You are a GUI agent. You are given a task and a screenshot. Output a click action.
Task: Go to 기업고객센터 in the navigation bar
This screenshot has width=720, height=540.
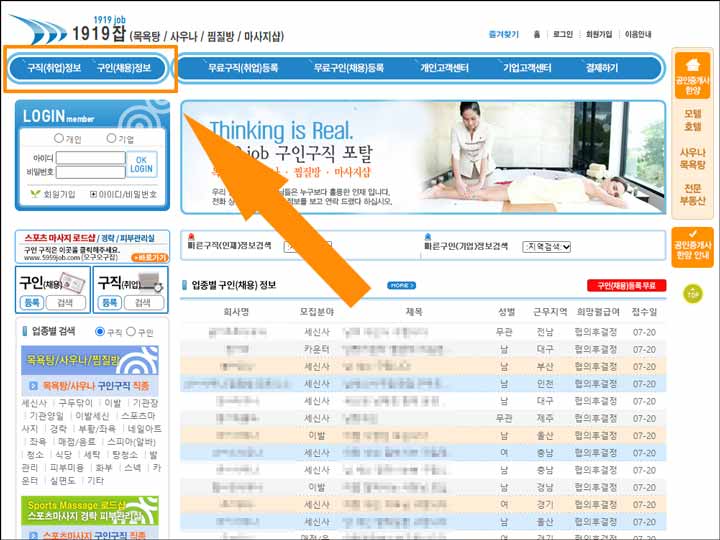click(x=527, y=68)
